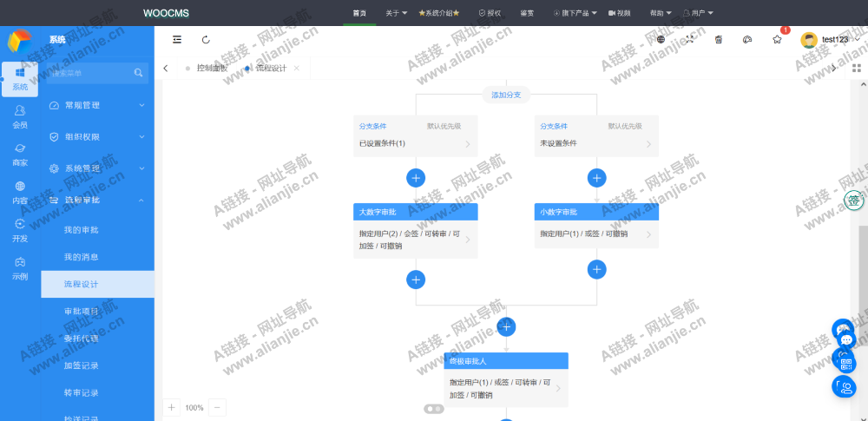Open the 大数字审批 approver node
The image size is (868, 421).
(416, 230)
